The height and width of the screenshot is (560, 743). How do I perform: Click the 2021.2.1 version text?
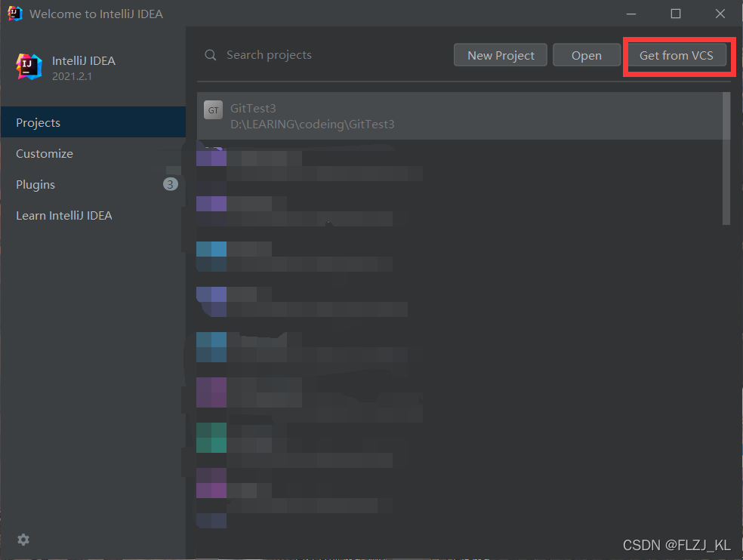coord(72,76)
